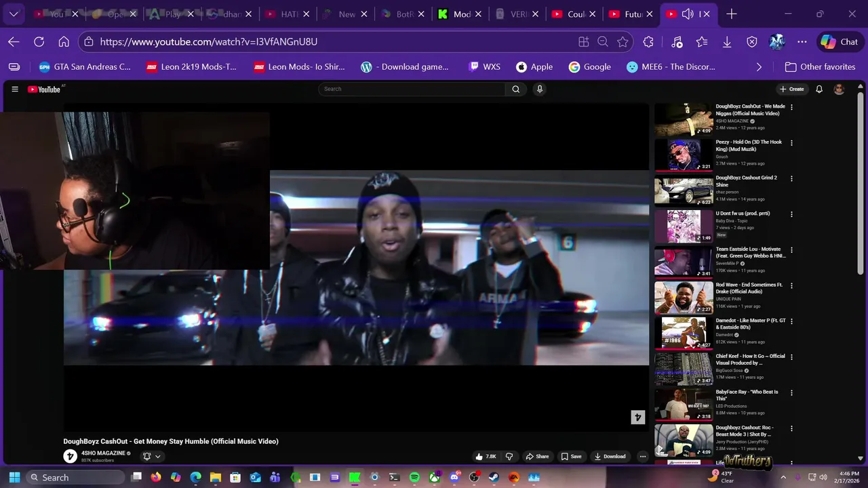The height and width of the screenshot is (488, 868).
Task: Reload the YouTube page
Action: [x=39, y=41]
